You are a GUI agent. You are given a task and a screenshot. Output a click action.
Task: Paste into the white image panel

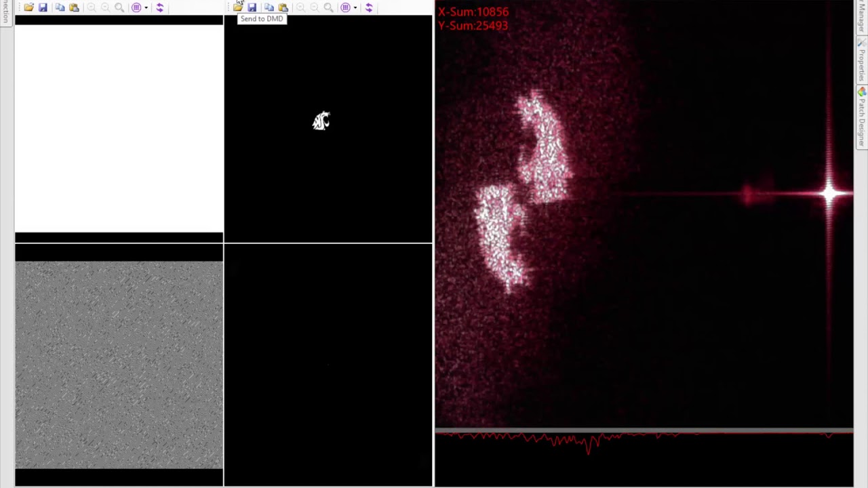(74, 7)
